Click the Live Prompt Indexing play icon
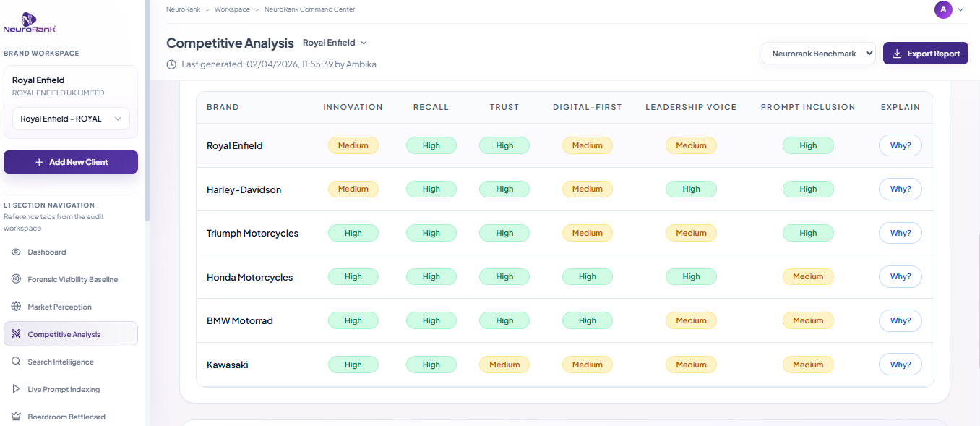 tap(16, 389)
